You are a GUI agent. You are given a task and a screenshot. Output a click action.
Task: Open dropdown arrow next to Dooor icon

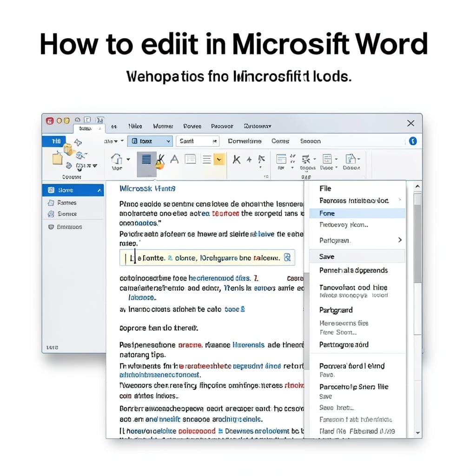(x=359, y=159)
